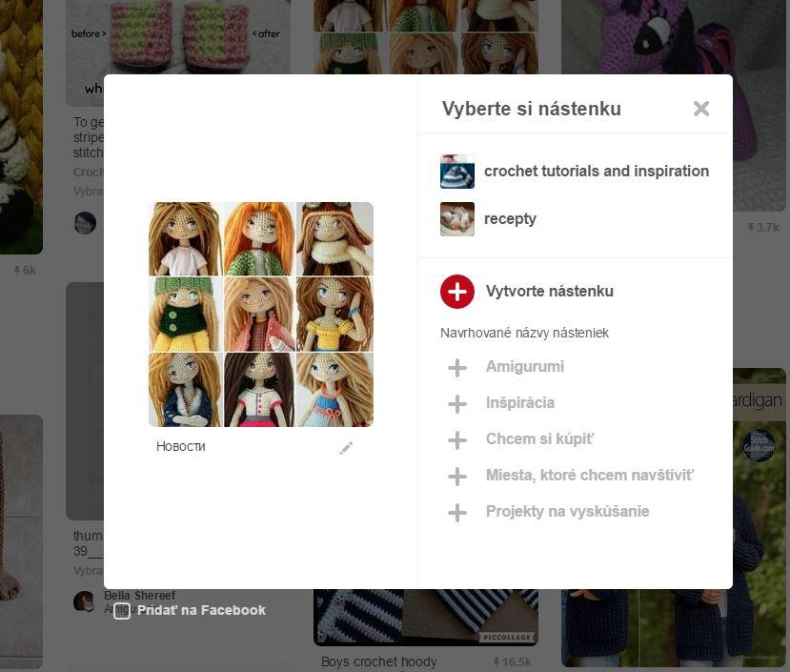Click plus icon next to Inšpirácia
This screenshot has width=790, height=672.
(457, 403)
